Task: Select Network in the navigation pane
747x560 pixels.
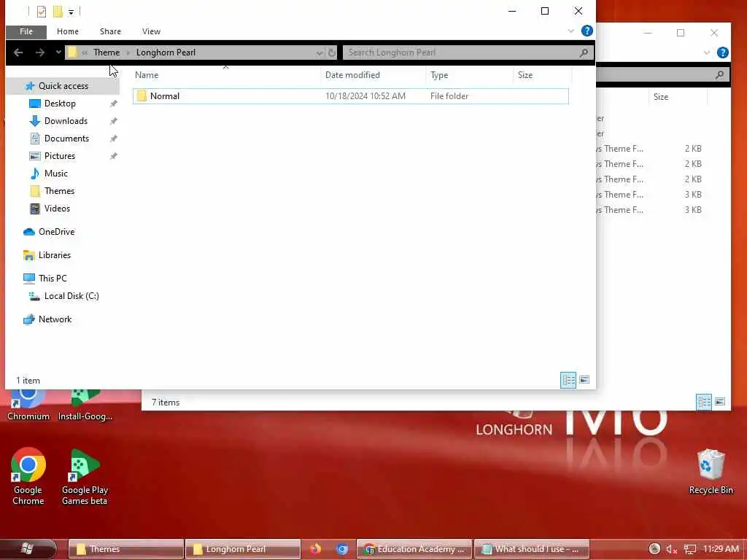Action: point(55,319)
